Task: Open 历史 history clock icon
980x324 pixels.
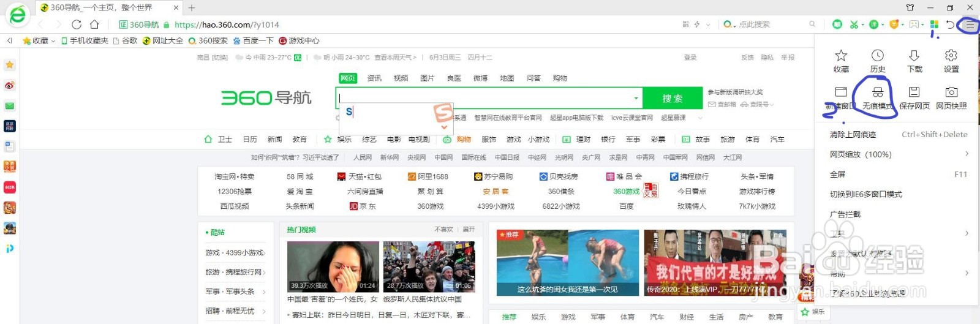Action: (878, 56)
